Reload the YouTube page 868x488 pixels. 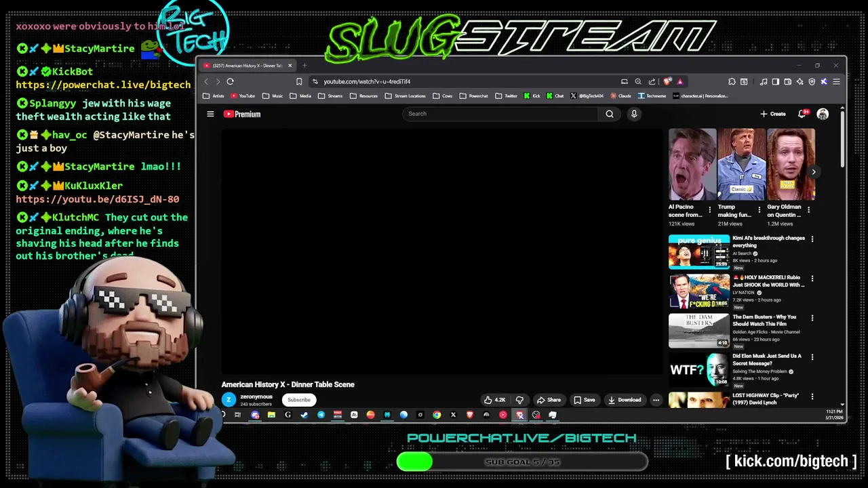pyautogui.click(x=231, y=81)
